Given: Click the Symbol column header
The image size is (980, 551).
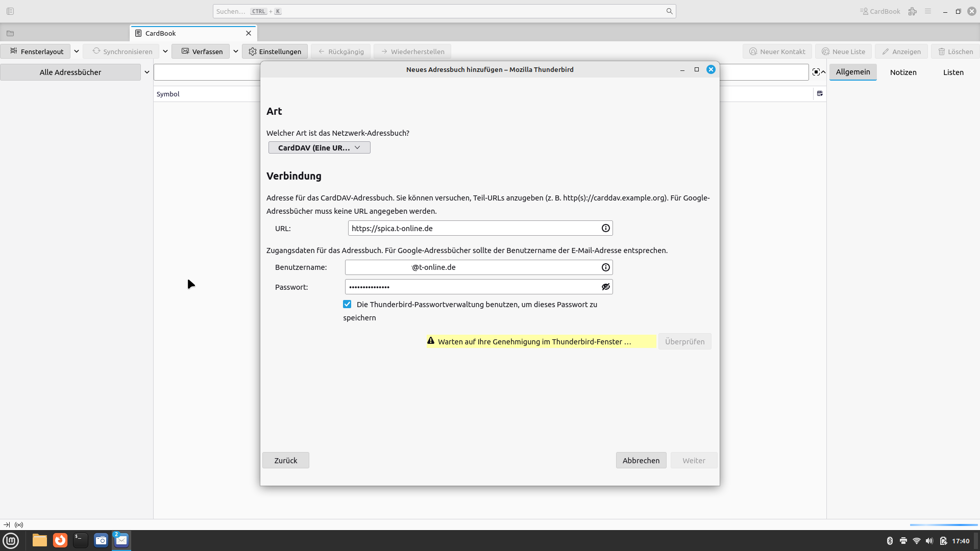Looking at the screenshot, I should point(168,94).
